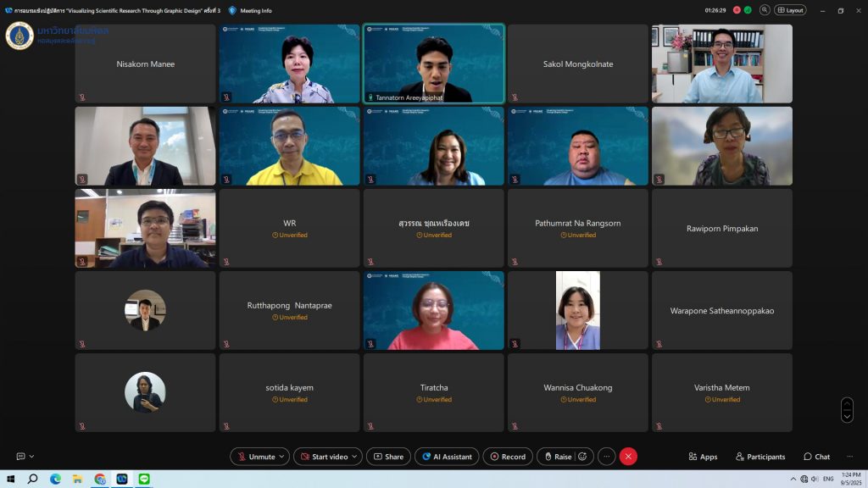Open the emoji reactions smiley icon

click(x=582, y=457)
